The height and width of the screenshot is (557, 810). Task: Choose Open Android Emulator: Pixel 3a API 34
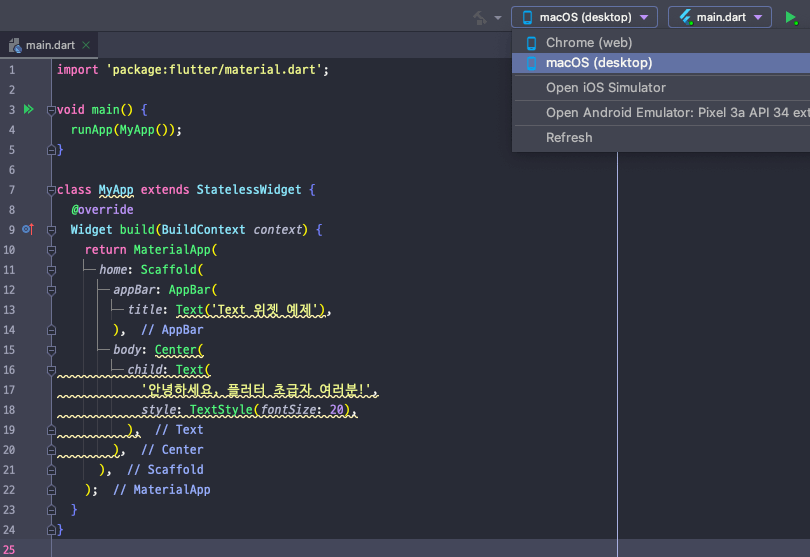[661, 113]
